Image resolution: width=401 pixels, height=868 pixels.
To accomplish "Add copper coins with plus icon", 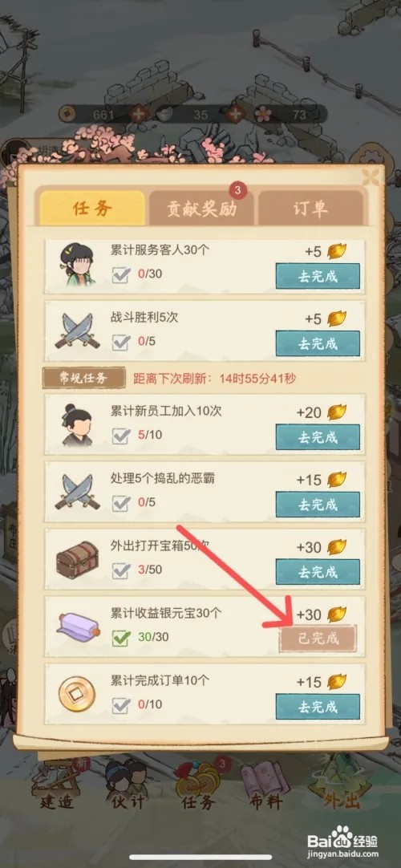I will coord(138,116).
